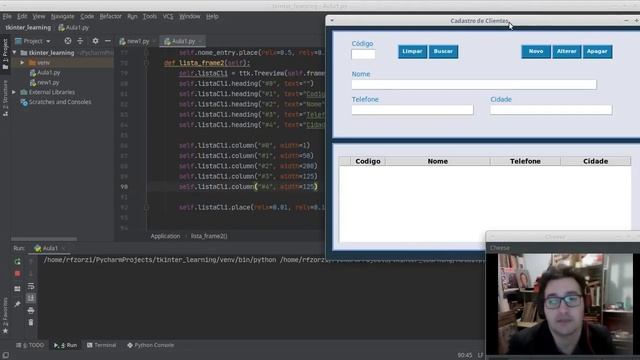Open the Run tool window tab
This screenshot has width=640, height=360.
(65, 345)
